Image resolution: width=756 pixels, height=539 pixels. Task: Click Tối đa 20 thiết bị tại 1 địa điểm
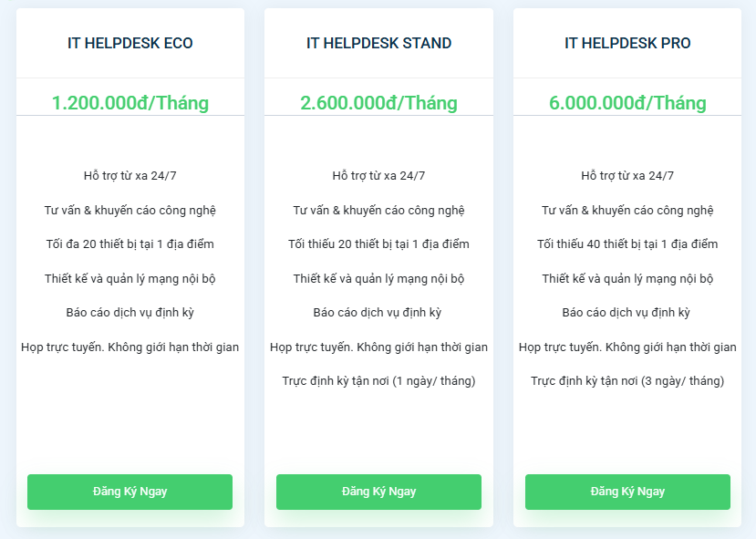129,244
